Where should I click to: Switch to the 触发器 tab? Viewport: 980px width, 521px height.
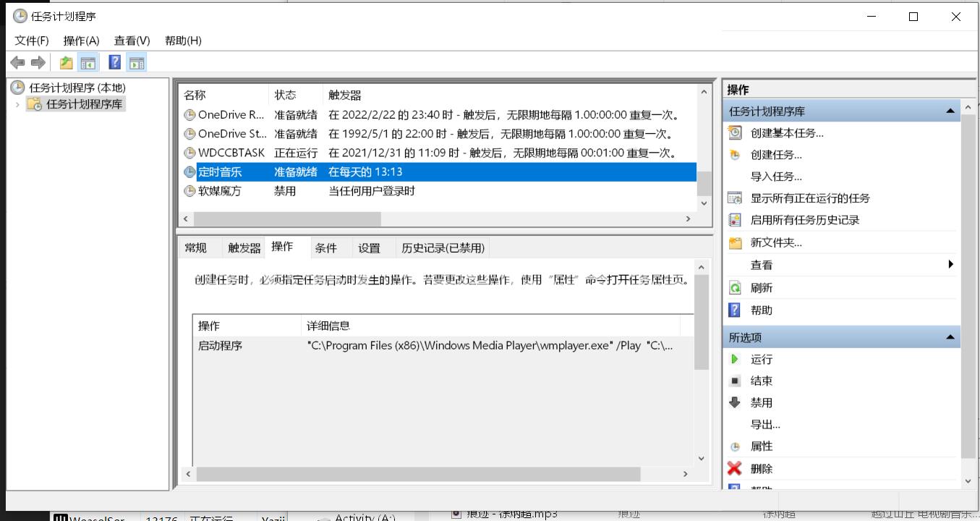244,247
